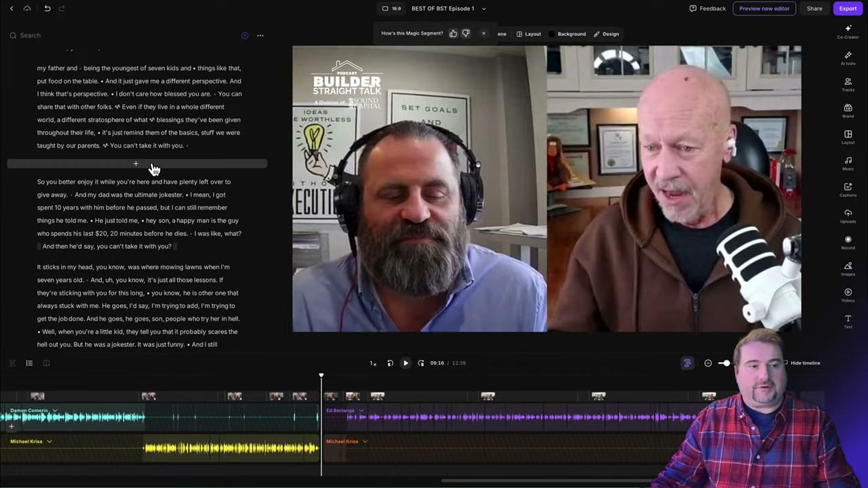Open the Design tab above the preview
868x488 pixels.
pyautogui.click(x=606, y=34)
